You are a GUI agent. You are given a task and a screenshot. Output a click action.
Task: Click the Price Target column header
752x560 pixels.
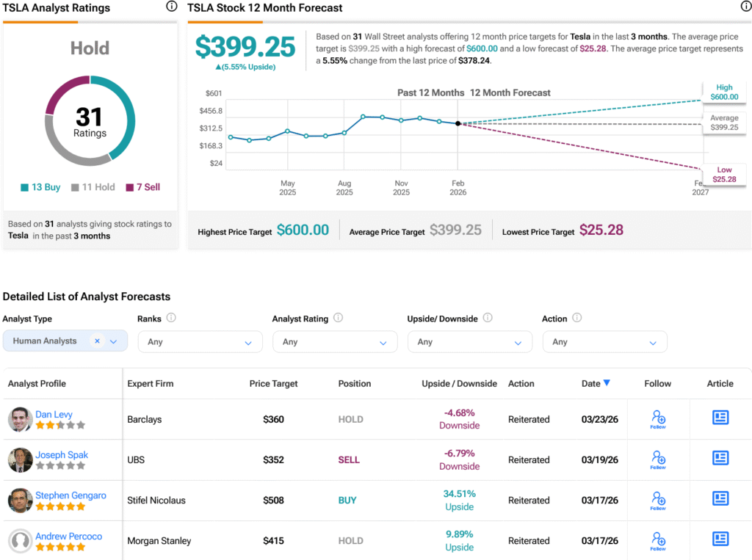pos(273,384)
